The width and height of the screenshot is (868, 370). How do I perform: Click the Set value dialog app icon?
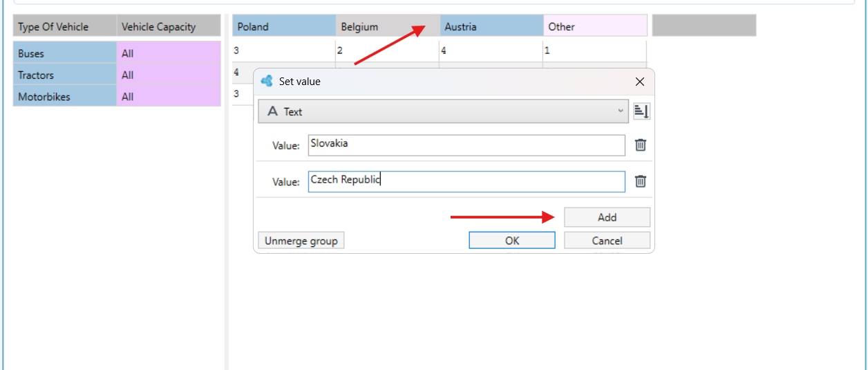point(267,82)
